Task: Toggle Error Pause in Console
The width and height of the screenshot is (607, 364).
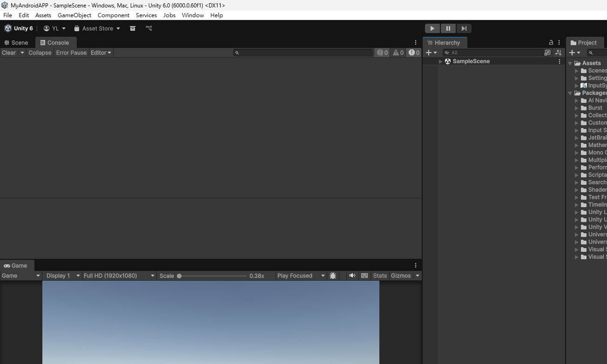Action: click(x=71, y=53)
